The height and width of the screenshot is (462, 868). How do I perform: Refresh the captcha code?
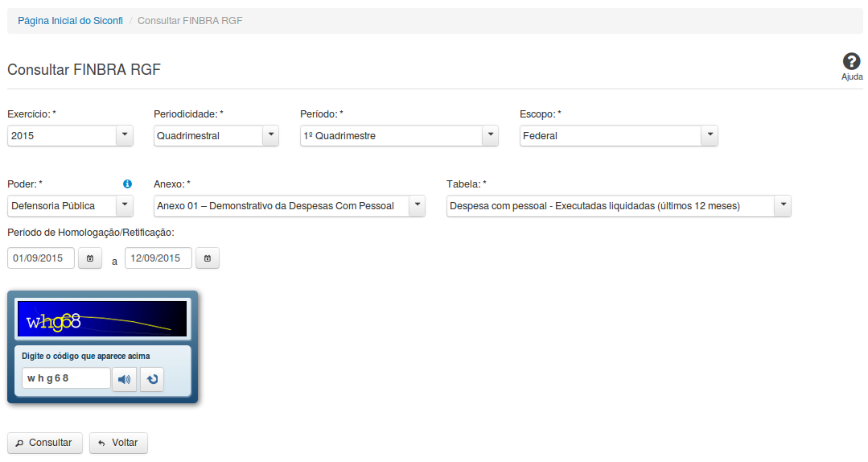tap(152, 379)
